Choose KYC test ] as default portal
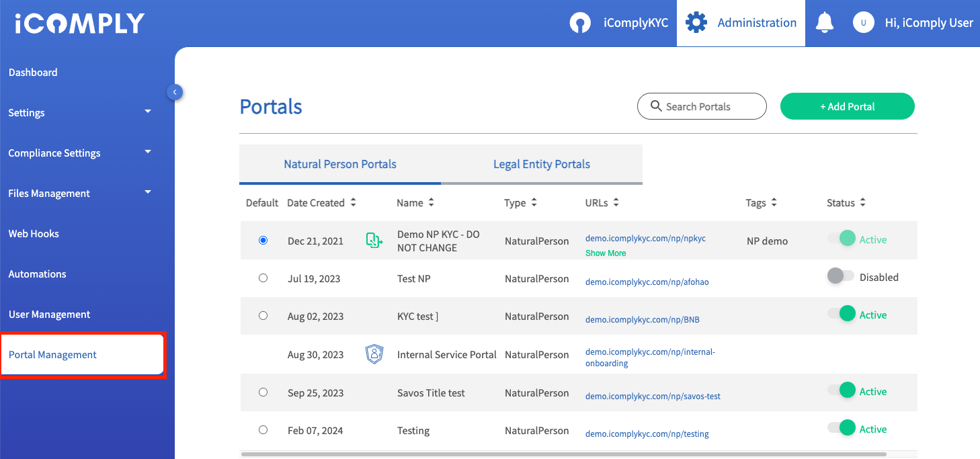This screenshot has height=459, width=980. 263,316
